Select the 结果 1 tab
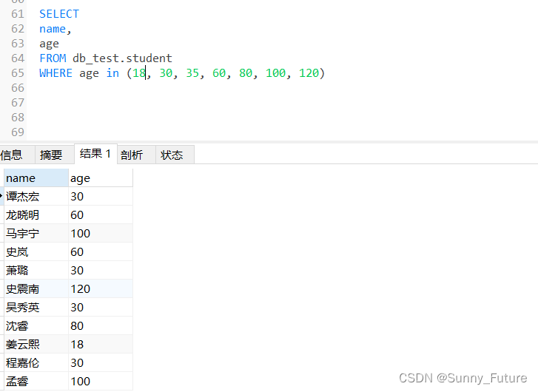Screen dimensions: 538x392 click(95, 154)
